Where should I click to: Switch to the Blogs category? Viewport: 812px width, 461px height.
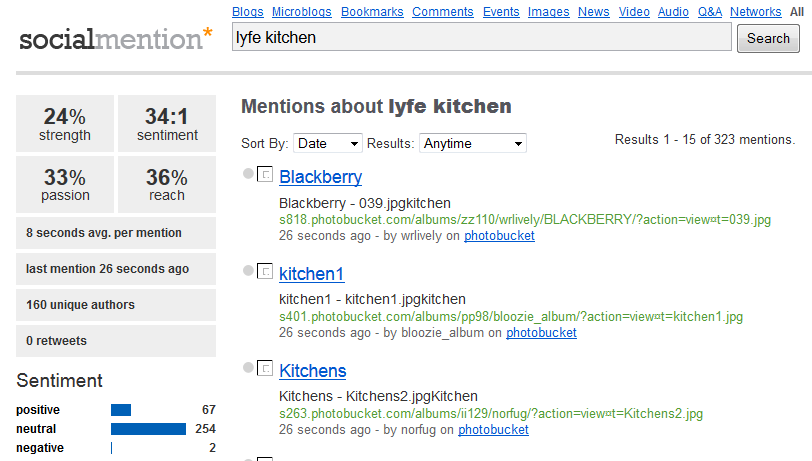[x=249, y=12]
